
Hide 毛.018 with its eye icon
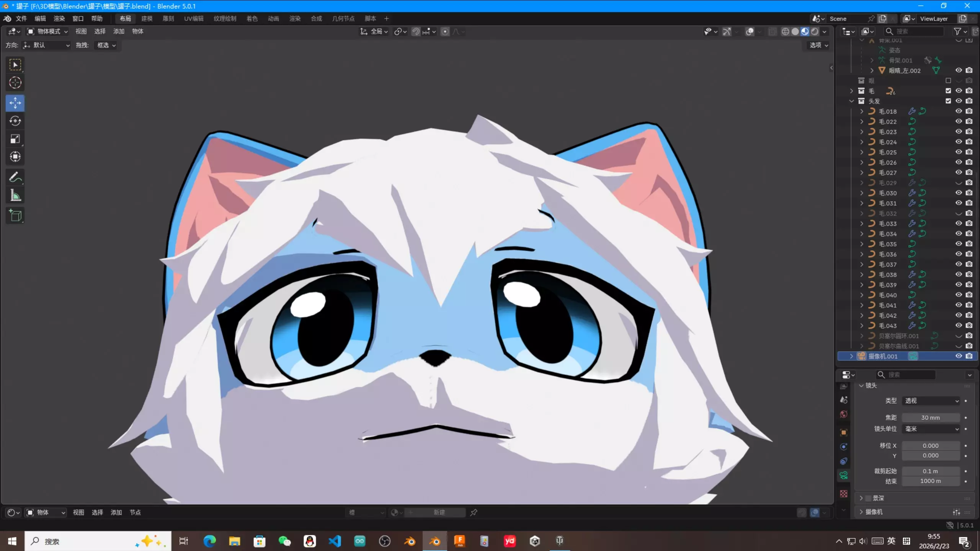pos(959,111)
